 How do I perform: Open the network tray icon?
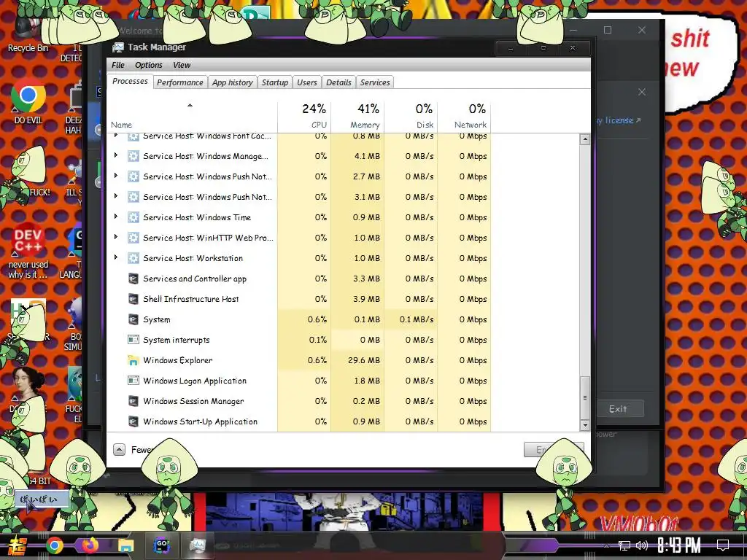point(624,545)
